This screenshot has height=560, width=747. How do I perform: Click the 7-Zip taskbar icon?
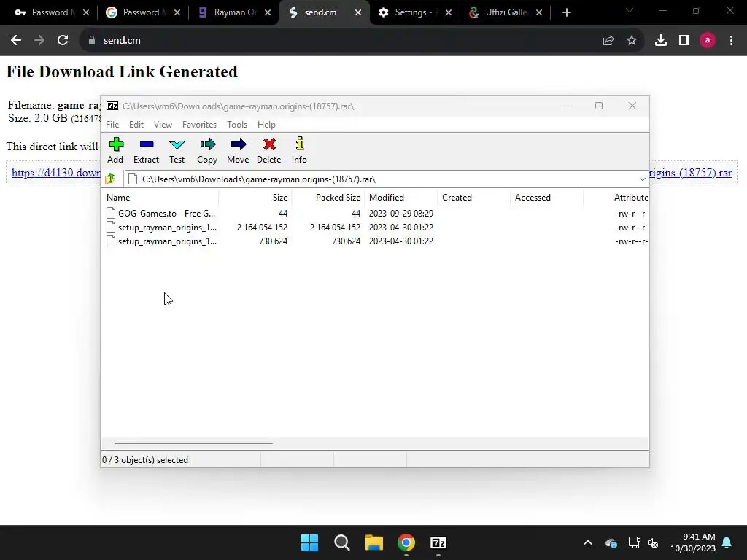pos(438,542)
